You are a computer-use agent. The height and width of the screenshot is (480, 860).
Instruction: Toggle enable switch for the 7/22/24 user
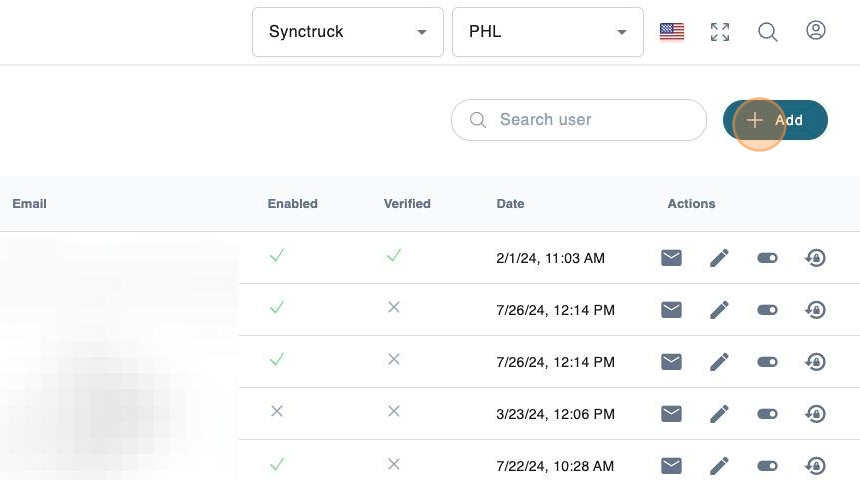(x=767, y=466)
